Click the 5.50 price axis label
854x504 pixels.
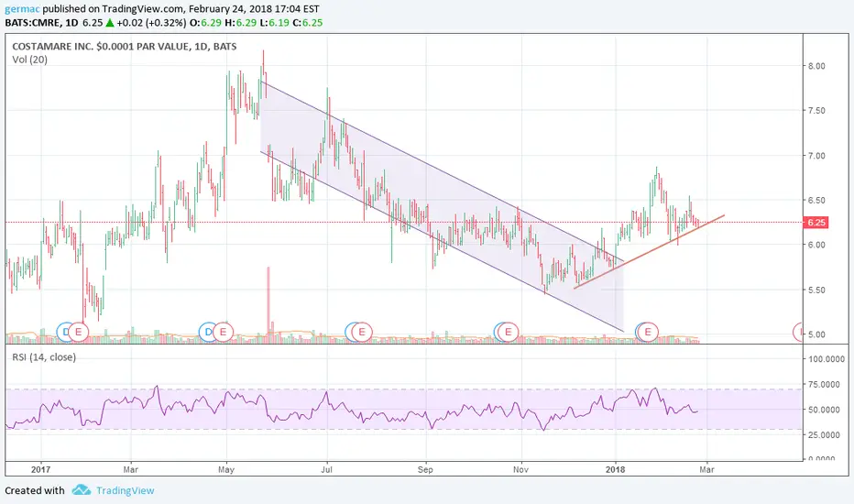pyautogui.click(x=816, y=290)
